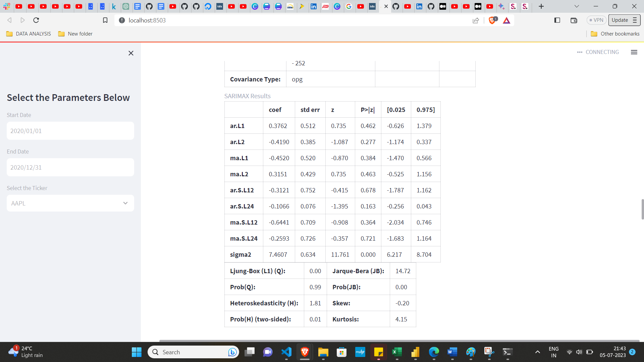Image resolution: width=644 pixels, height=362 pixels.
Task: Toggle the Brave VPN switch
Action: pos(596,20)
